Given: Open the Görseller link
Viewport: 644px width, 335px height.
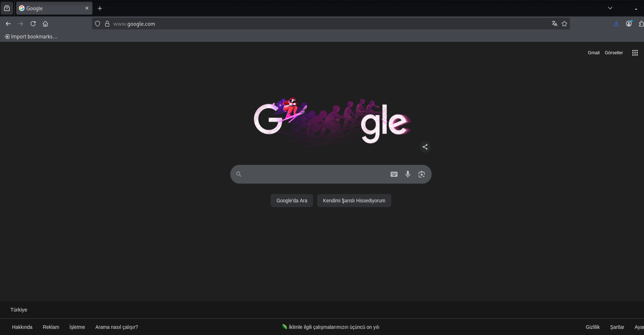Looking at the screenshot, I should point(614,53).
